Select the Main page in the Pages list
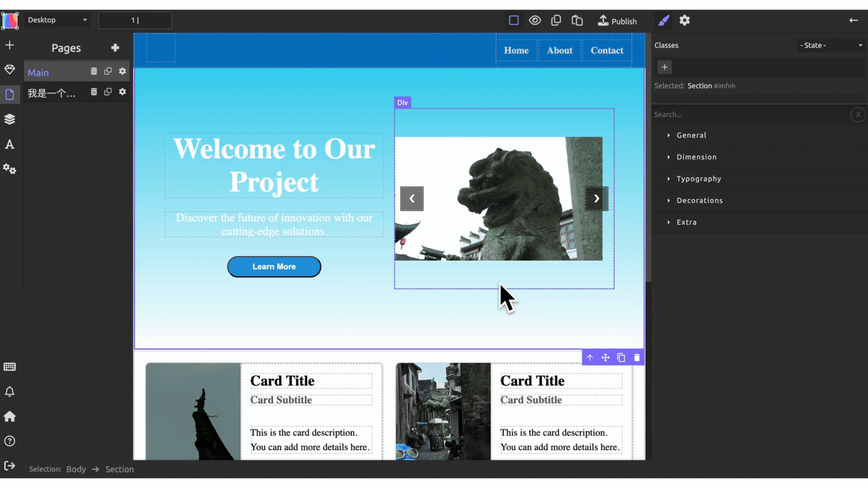Viewport: 868px width, 488px height. [x=38, y=73]
